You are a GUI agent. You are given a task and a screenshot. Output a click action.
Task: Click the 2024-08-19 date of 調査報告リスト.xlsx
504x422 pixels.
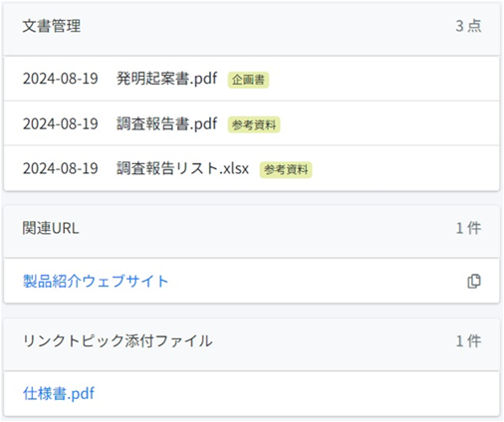click(x=61, y=168)
